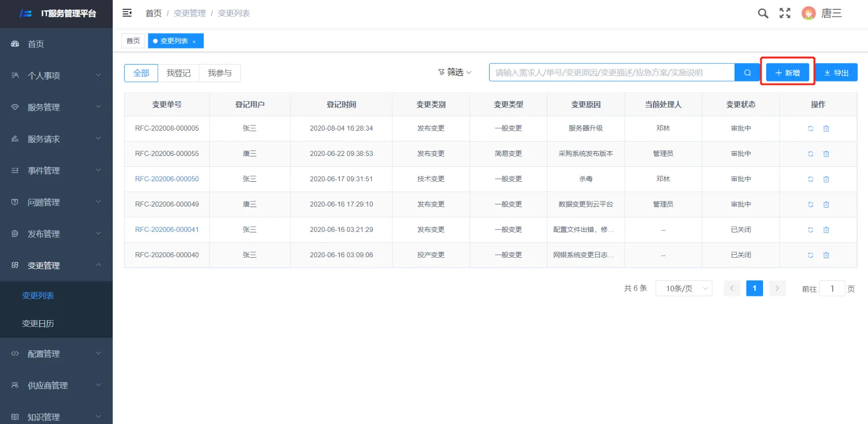Collapse sidebar with the hamburger icon
Screen dimensions: 868x424
click(x=127, y=13)
